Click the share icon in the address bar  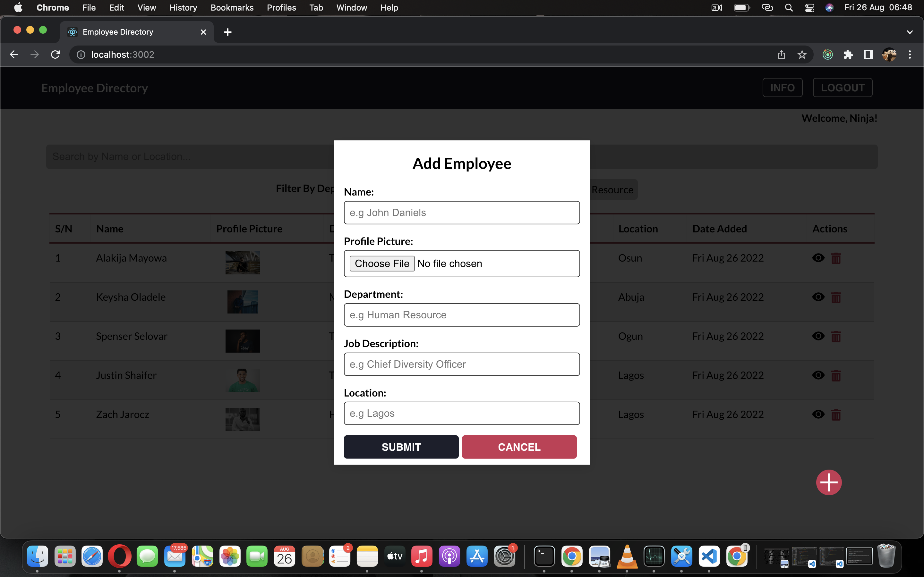(781, 54)
